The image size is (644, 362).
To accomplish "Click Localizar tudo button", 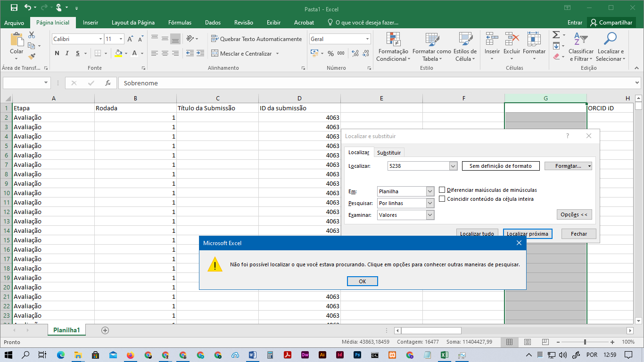I will point(477,234).
